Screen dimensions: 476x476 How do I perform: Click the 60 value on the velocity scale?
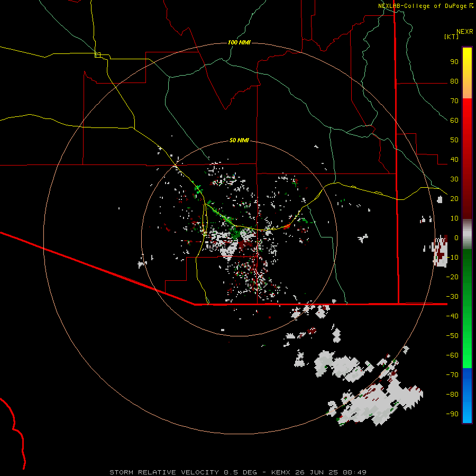coord(454,121)
